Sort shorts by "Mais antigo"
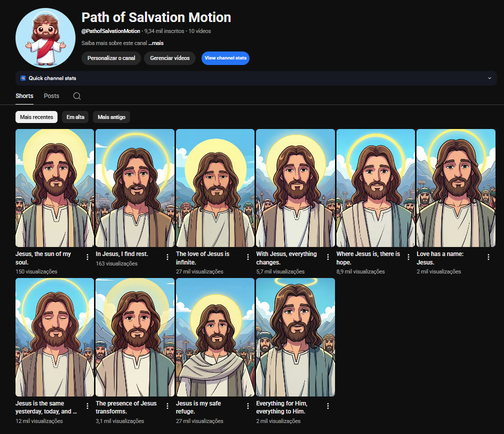Image resolution: width=504 pixels, height=434 pixels. click(x=111, y=117)
